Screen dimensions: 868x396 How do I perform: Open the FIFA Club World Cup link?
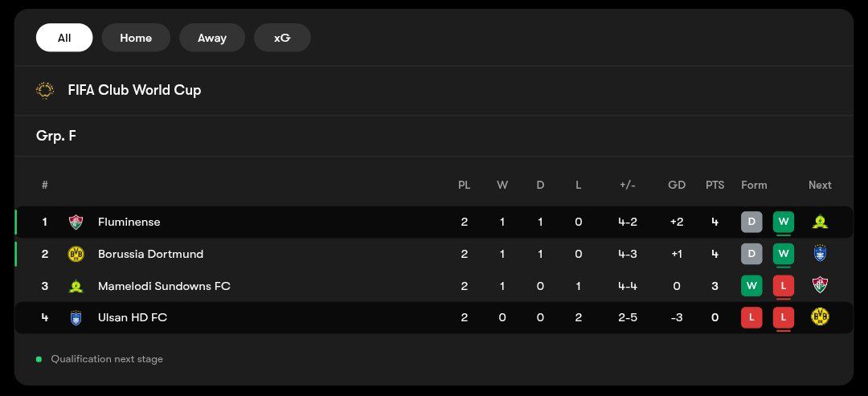tap(134, 90)
